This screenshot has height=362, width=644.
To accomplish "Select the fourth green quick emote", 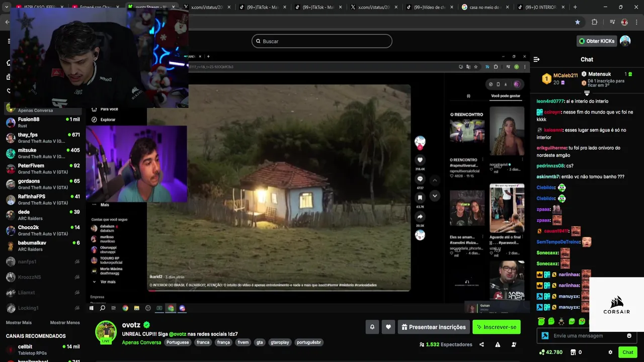I will 572,321.
